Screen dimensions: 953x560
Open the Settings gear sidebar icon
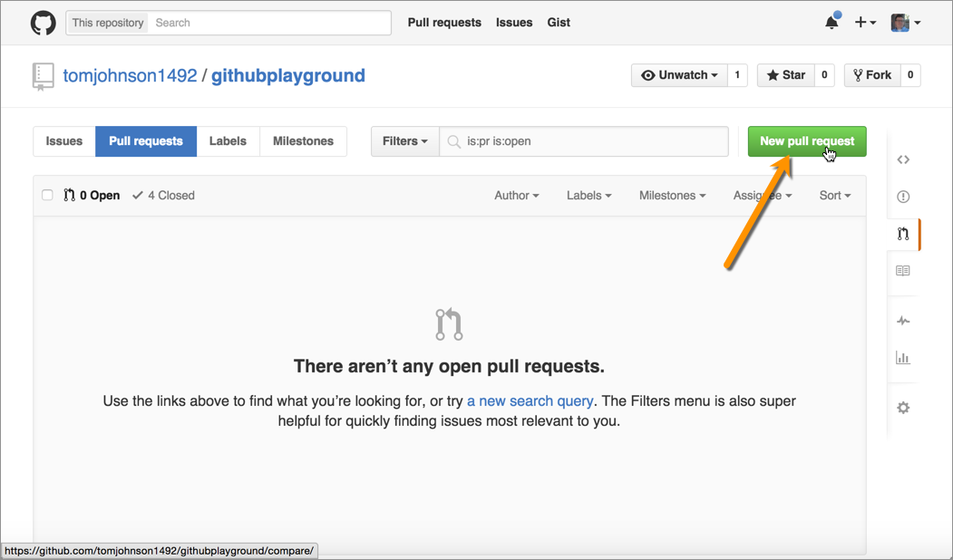coord(903,408)
